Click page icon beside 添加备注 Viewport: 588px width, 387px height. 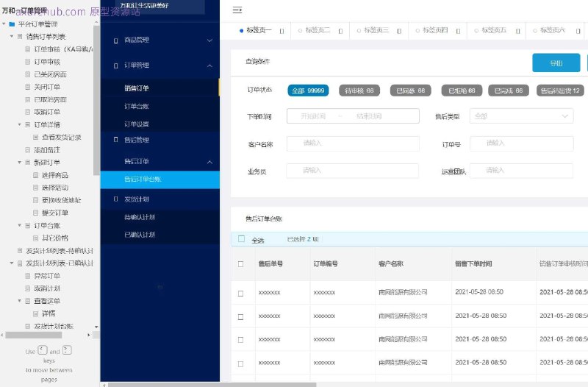28,150
